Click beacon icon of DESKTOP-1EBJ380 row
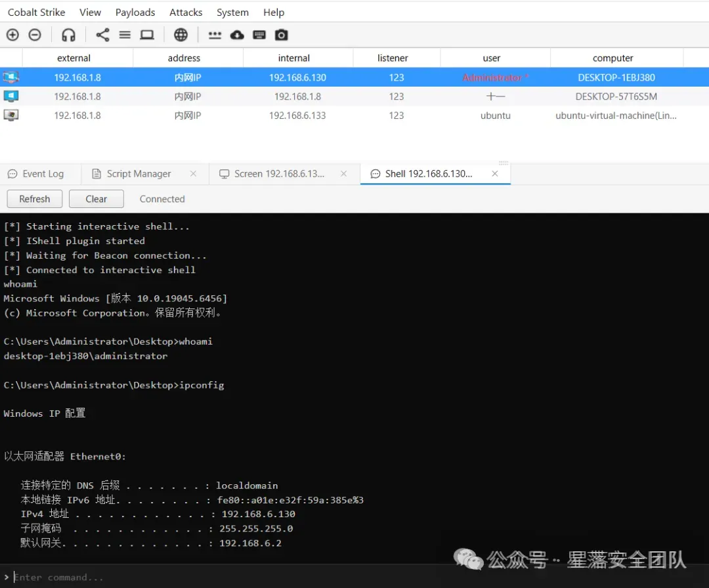Screen dimensions: 709x588 (11, 77)
